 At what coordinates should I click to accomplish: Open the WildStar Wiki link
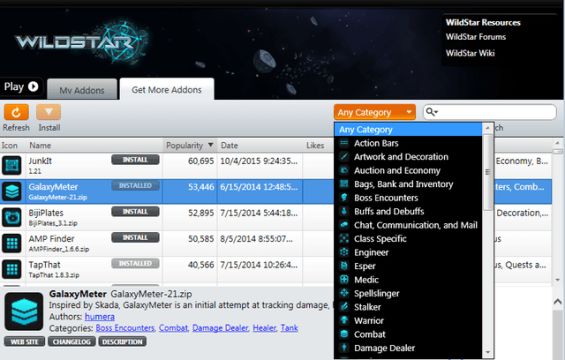(x=470, y=53)
